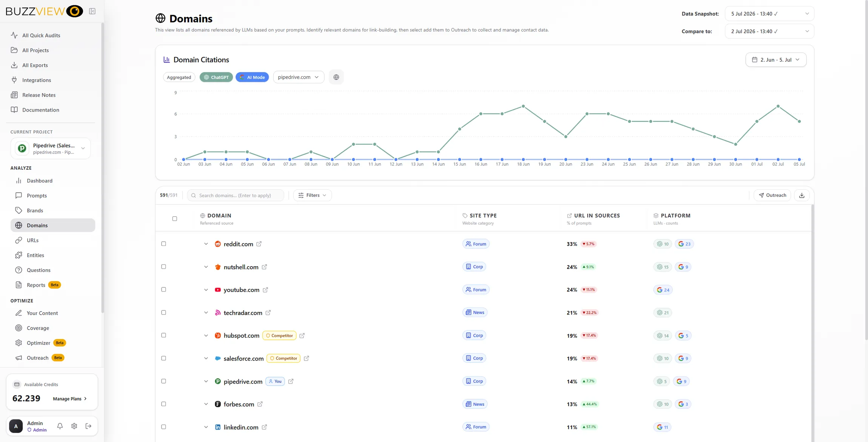This screenshot has height=442, width=868.
Task: Expand the techradar.com row
Action: [x=206, y=313]
